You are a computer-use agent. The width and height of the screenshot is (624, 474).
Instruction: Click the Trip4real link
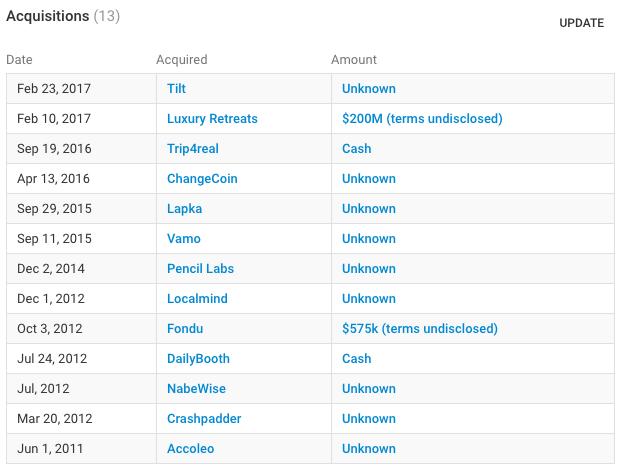pyautogui.click(x=193, y=149)
